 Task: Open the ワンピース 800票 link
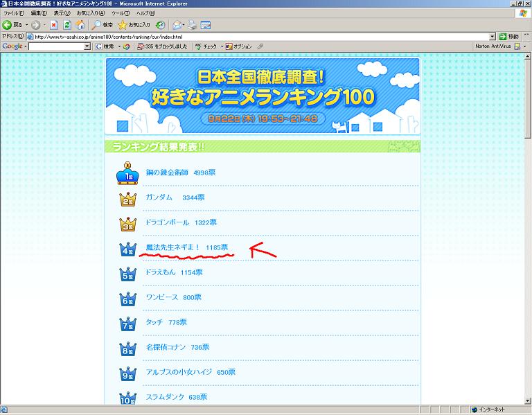[x=174, y=297]
